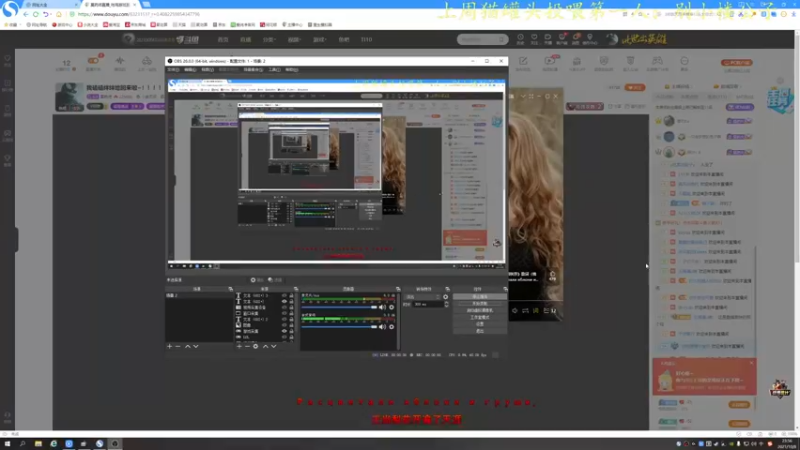
Task: Click 停止推流 button in OBS controls
Action: (x=480, y=296)
